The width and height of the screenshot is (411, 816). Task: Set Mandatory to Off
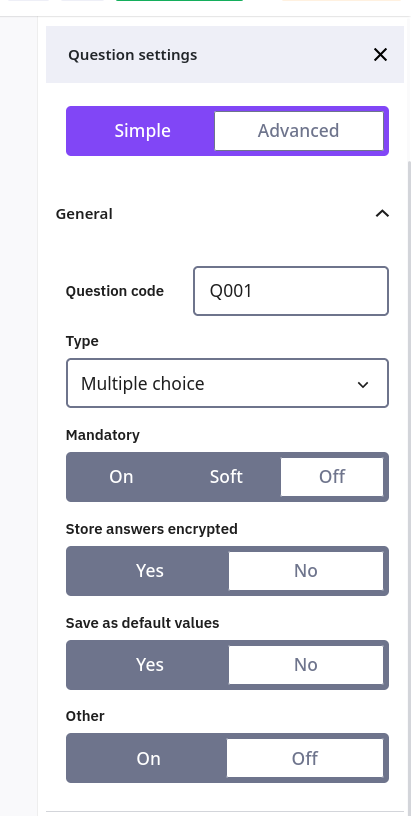(x=332, y=477)
